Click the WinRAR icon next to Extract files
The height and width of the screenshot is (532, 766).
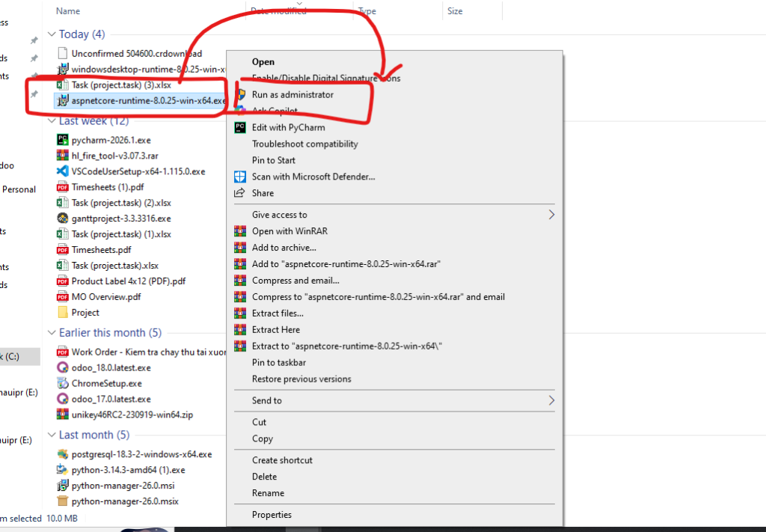click(x=239, y=314)
